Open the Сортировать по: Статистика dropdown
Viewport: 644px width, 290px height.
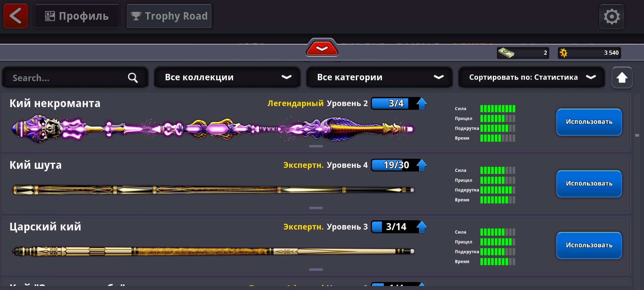tap(532, 77)
